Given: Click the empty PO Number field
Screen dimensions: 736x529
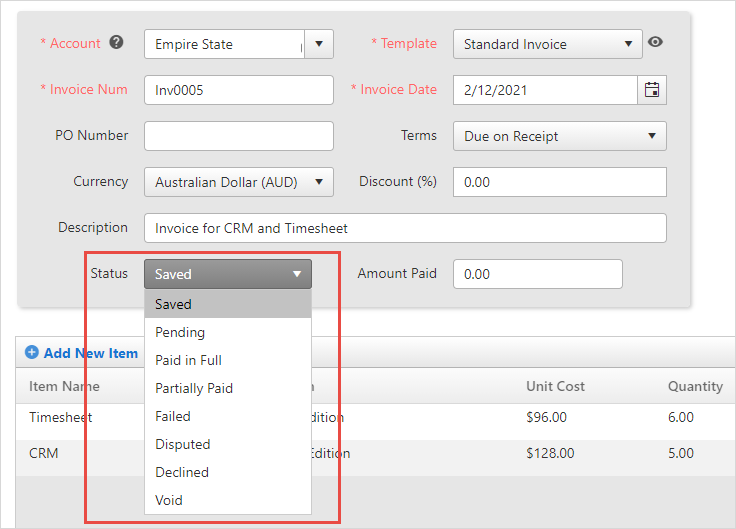Looking at the screenshot, I should [x=239, y=136].
